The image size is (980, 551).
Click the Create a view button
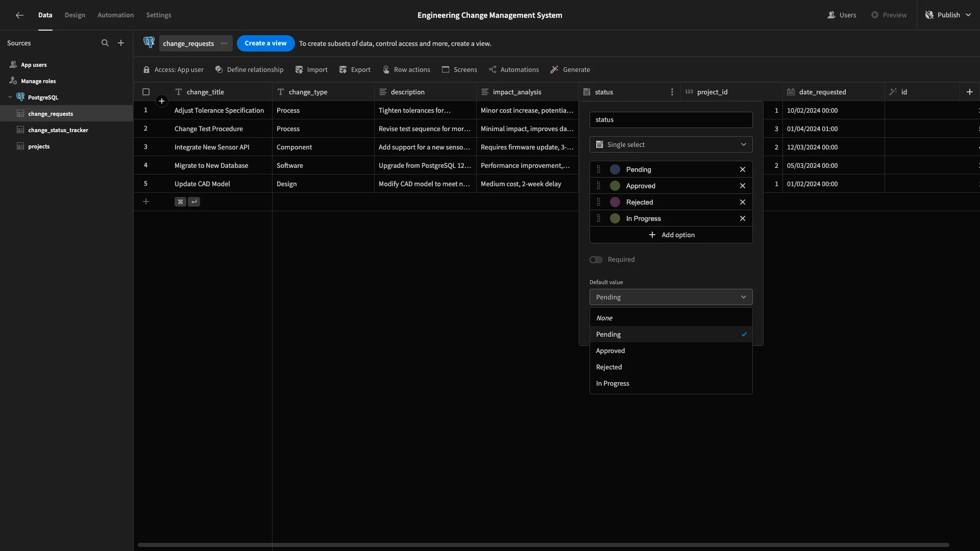[265, 43]
